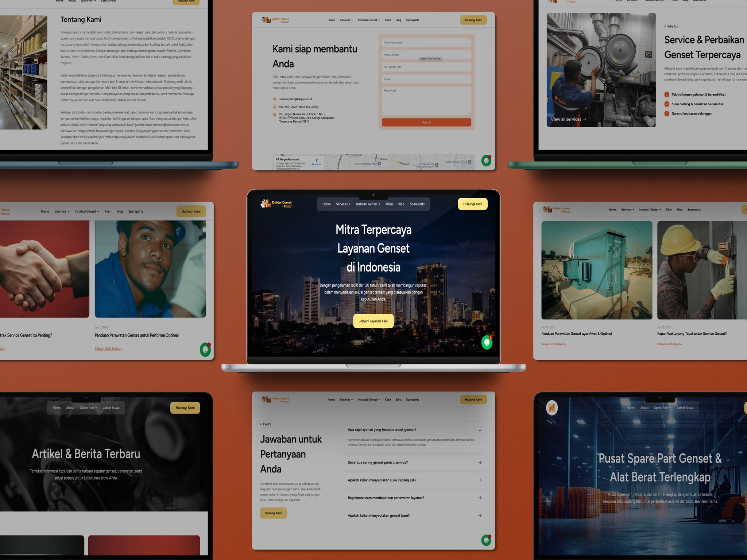
Task: Open chat bubble on handshake blog page
Action: tap(205, 350)
